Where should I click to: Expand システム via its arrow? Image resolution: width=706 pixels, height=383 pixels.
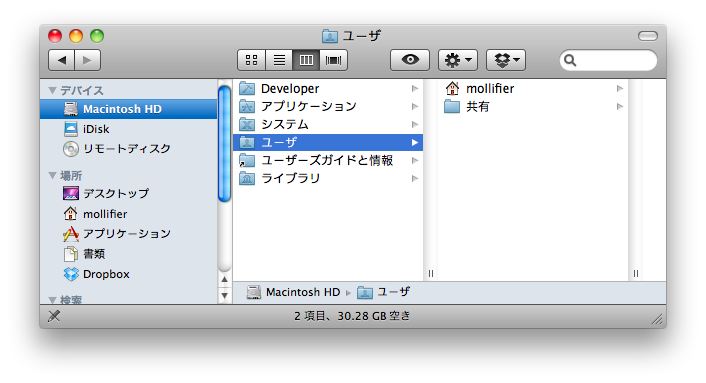415,125
